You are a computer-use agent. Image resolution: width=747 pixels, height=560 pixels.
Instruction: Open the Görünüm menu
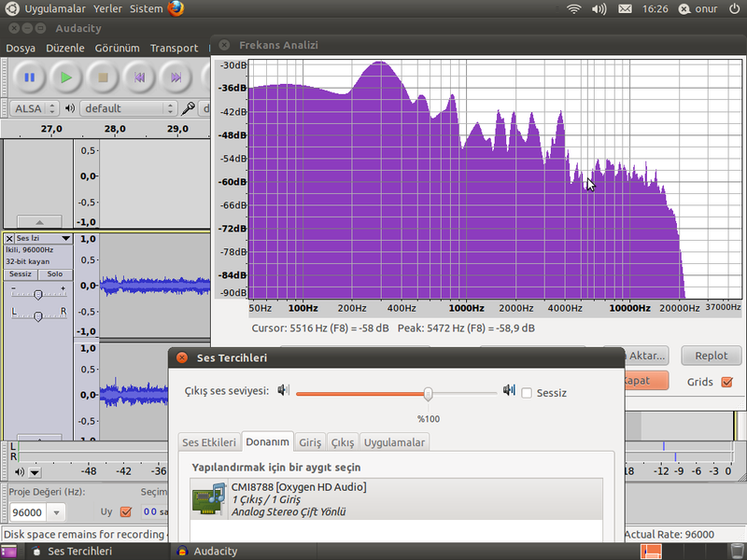[x=118, y=49]
